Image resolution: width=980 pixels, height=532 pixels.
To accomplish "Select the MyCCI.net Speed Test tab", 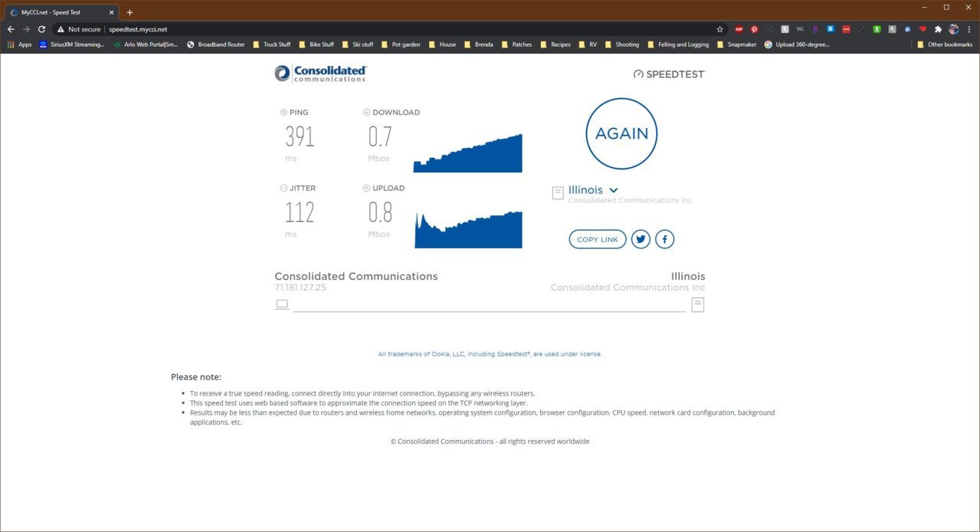I will coord(61,12).
